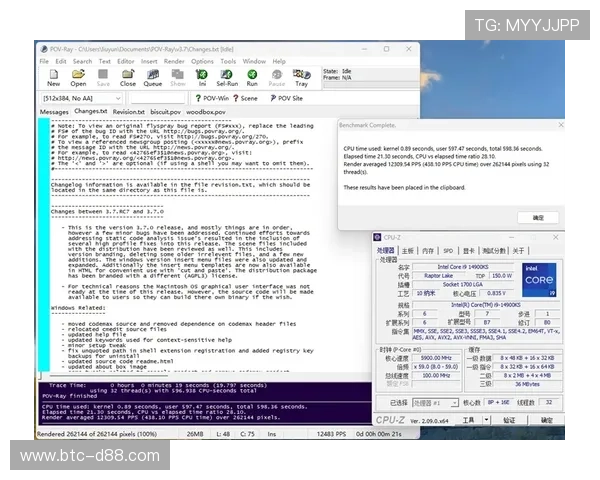Click the CPU-Z validate button

click(x=509, y=420)
